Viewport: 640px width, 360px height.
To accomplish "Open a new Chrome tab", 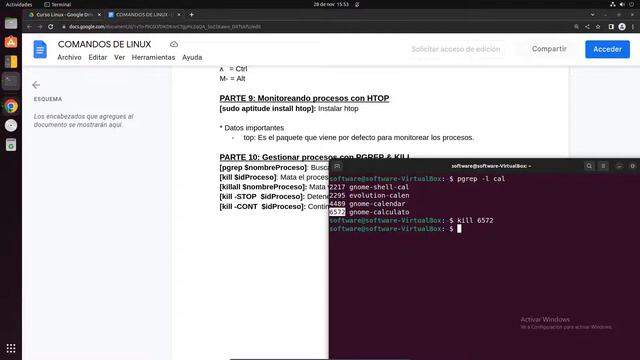I will pos(191,15).
